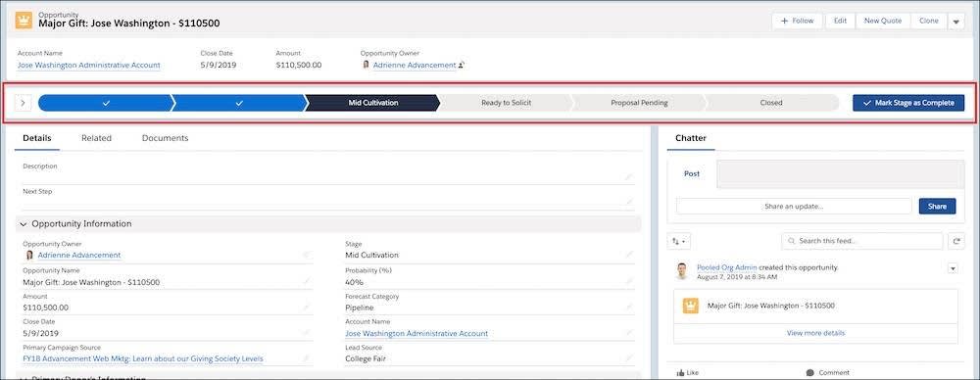Select the first completed checkmark stage in path
Viewport: 980px width, 380px height.
tap(105, 103)
